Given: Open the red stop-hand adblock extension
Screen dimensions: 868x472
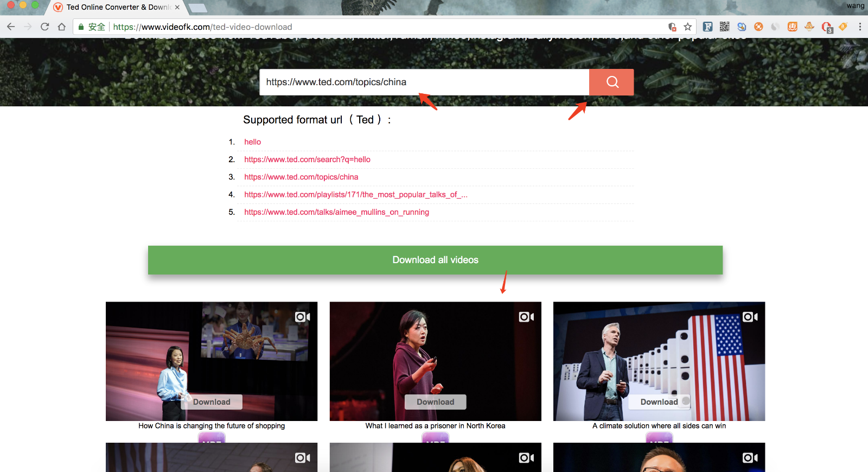Looking at the screenshot, I should coord(827,27).
